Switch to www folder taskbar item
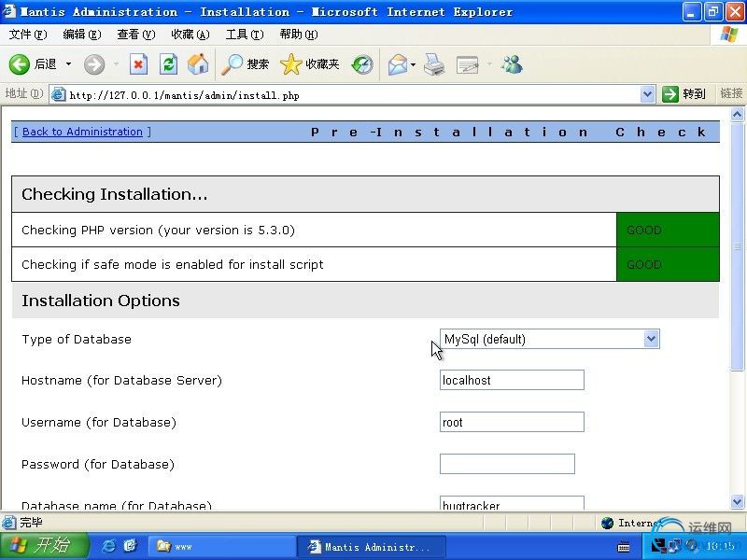This screenshot has width=747, height=560. [222, 546]
